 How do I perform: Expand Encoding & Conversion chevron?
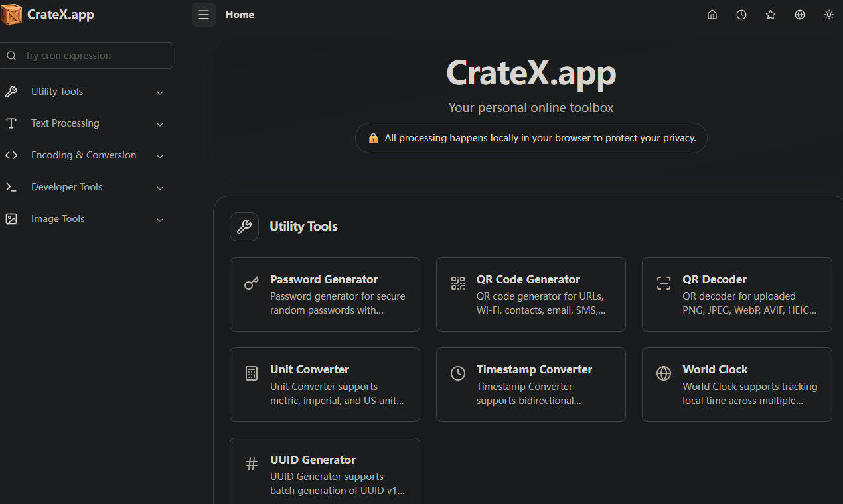[x=160, y=156]
